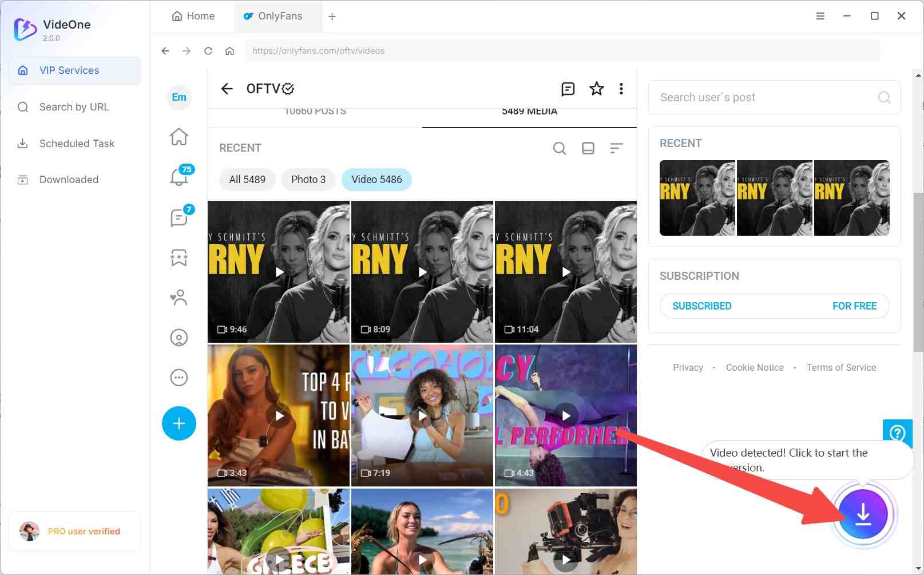Open the collections bookmark icon
This screenshot has height=575, width=924.
tap(179, 257)
